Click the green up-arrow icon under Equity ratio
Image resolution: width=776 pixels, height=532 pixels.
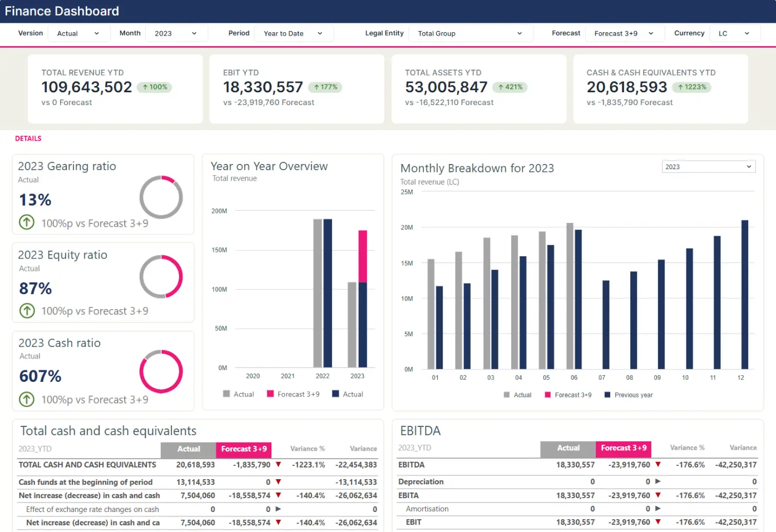(27, 311)
